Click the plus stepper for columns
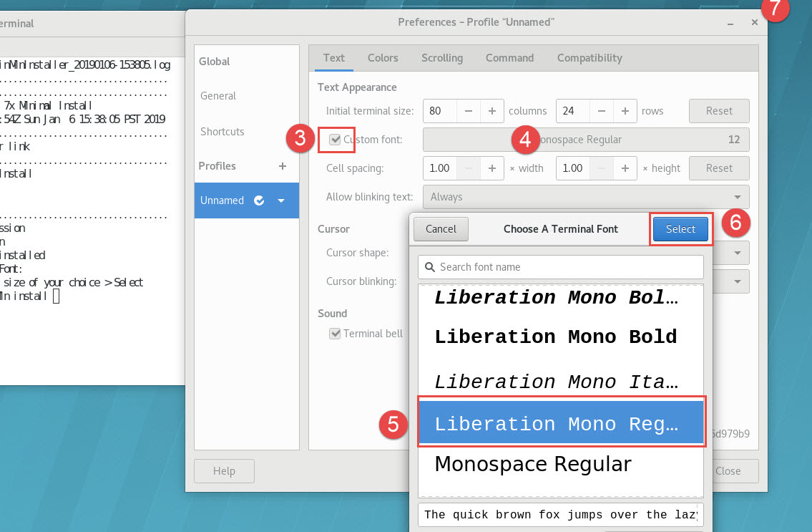This screenshot has height=532, width=812. [x=492, y=111]
